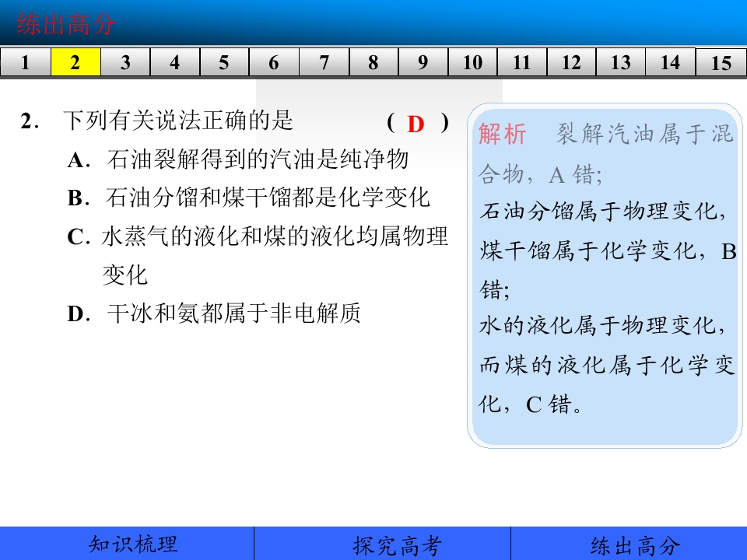Jump to question 14 tab

[671, 62]
